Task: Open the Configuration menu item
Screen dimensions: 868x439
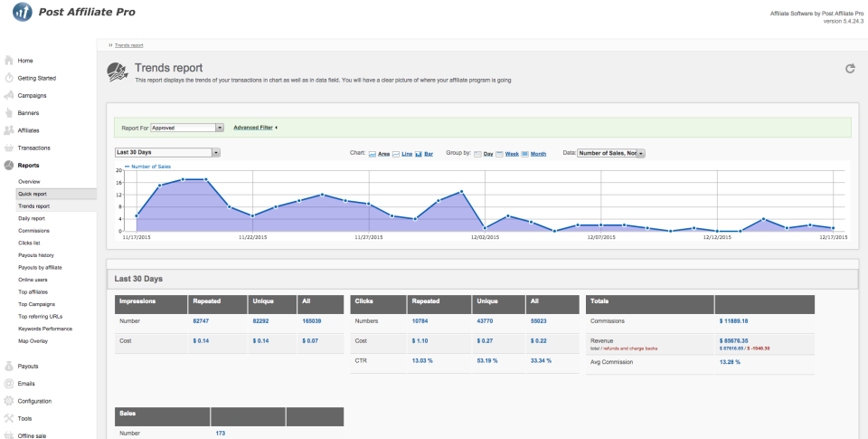Action: click(34, 401)
